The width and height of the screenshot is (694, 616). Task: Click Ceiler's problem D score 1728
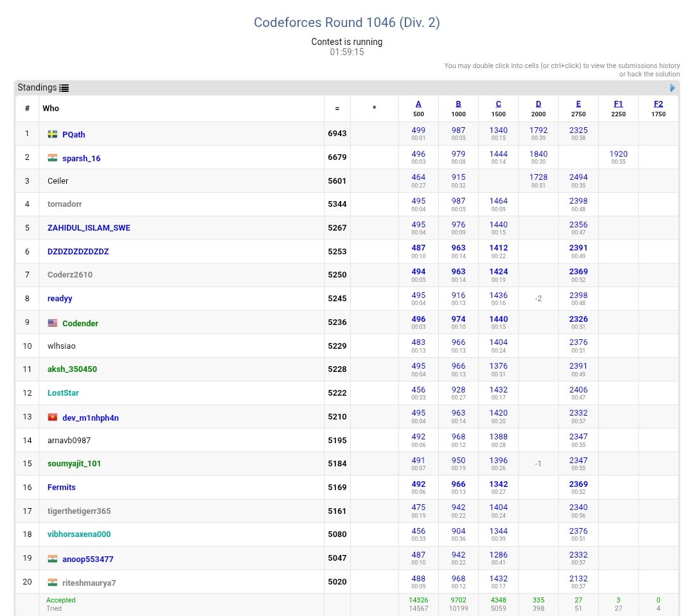pos(538,177)
